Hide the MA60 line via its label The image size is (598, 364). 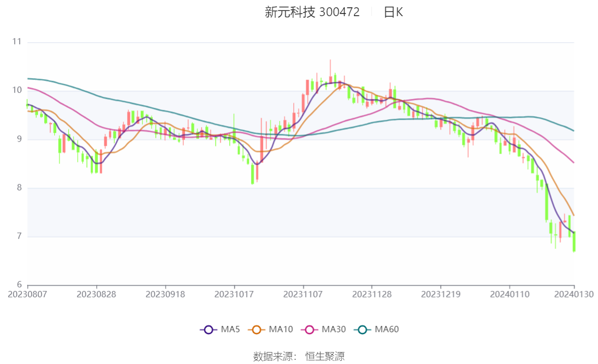[387, 329]
